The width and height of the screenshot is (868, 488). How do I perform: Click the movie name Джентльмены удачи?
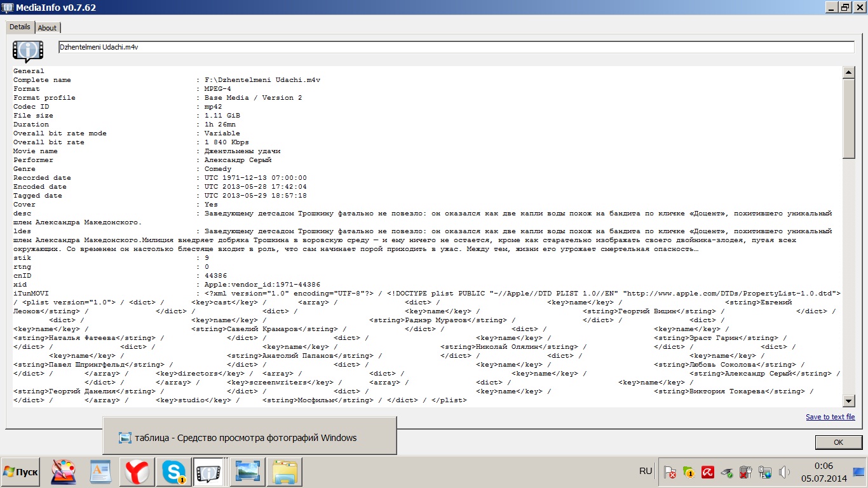pos(242,151)
